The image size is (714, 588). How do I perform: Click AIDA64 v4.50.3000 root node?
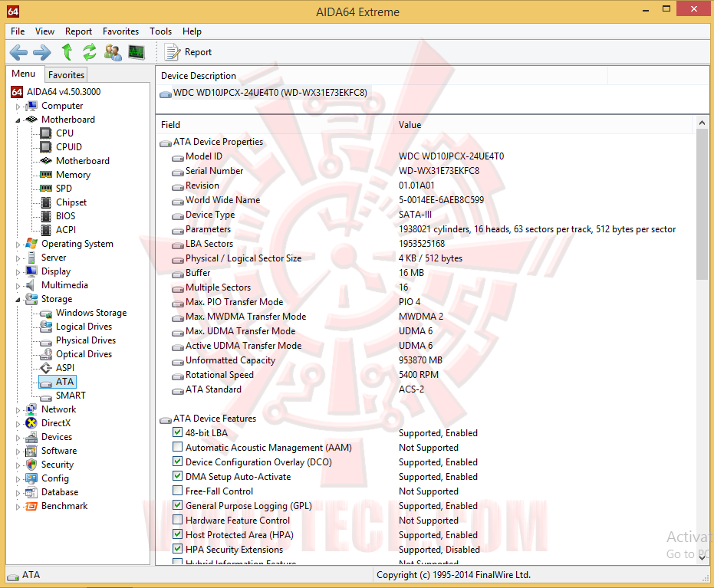click(64, 92)
